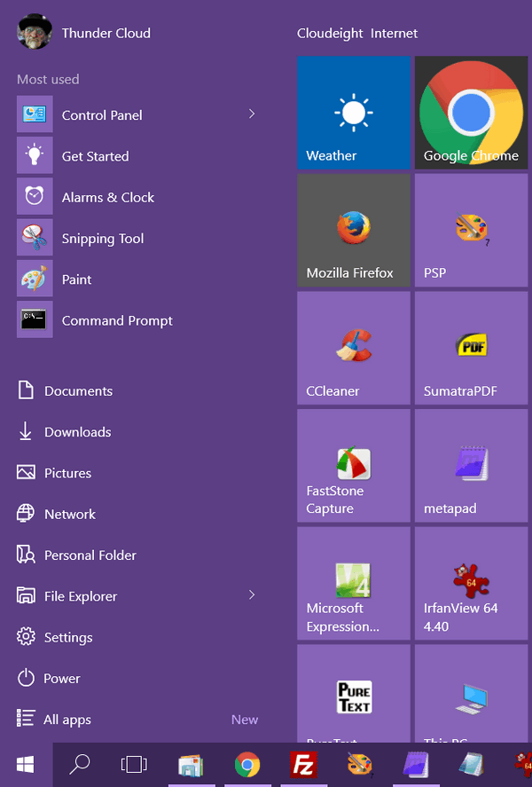Click the Cloudeight Internet group header

pos(357,33)
